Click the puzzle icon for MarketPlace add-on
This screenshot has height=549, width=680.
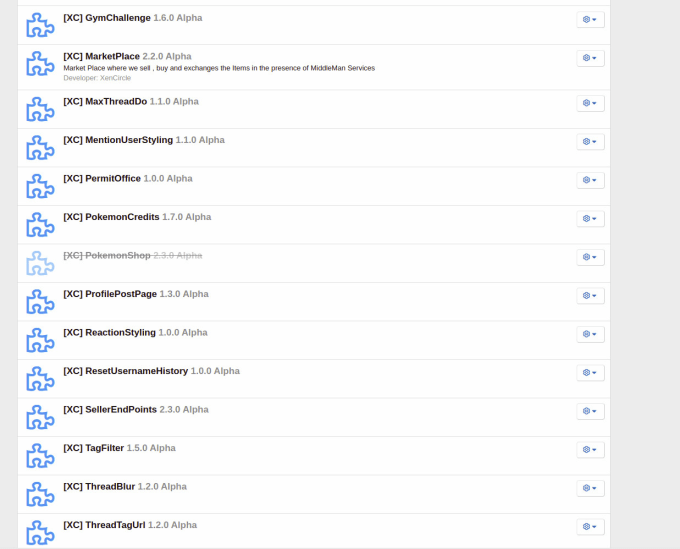pos(40,64)
